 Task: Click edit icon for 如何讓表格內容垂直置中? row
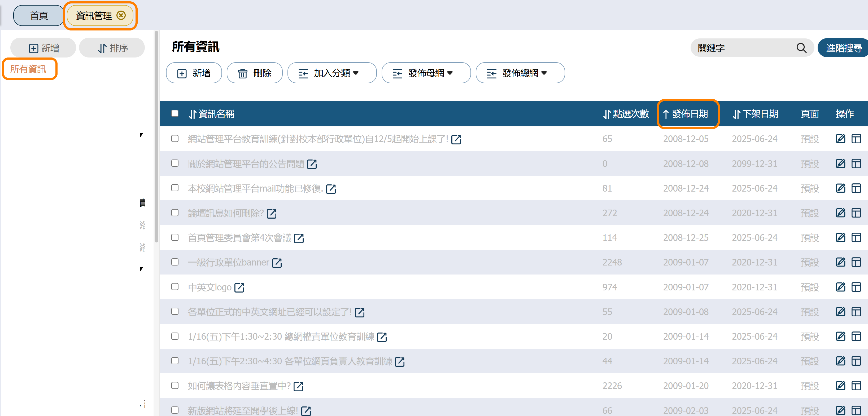(840, 385)
